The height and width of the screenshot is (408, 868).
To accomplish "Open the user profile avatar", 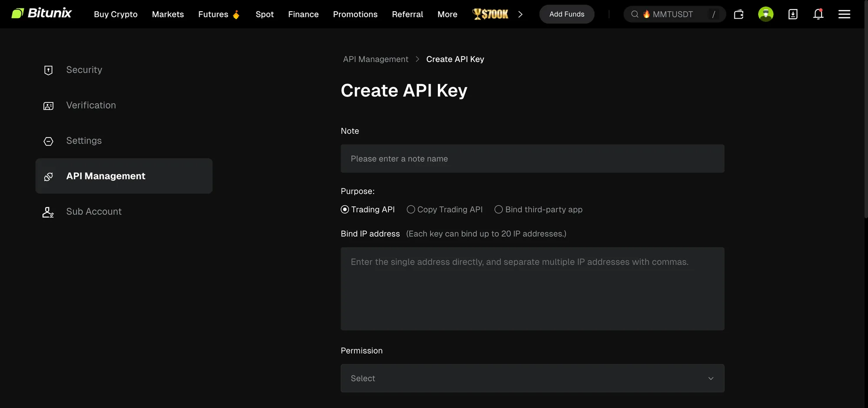I will pyautogui.click(x=766, y=14).
